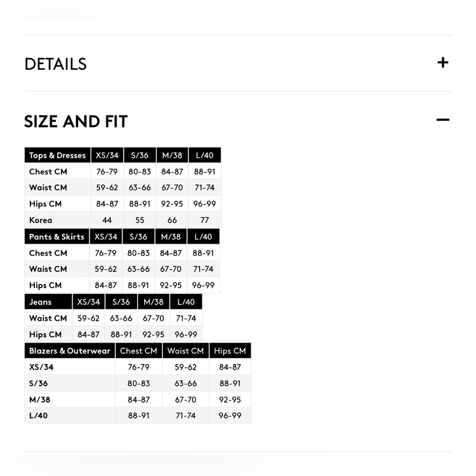The image size is (476, 476).
Task: Select Korea size 55 cell
Action: [x=139, y=220]
